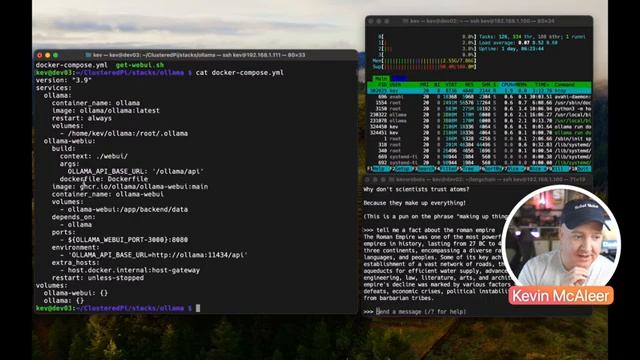Toggle F5 Tree view in htop
The height and width of the screenshot is (360, 640).
point(470,169)
